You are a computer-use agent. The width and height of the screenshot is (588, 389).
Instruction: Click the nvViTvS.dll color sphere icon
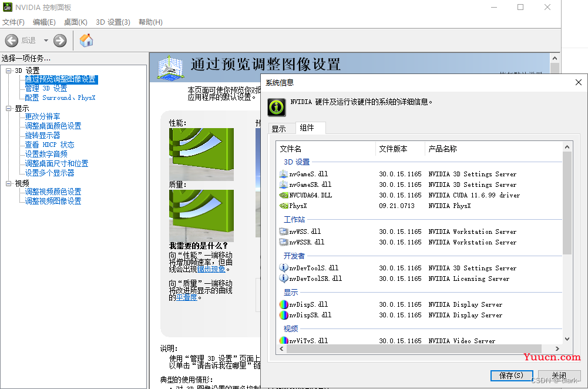pos(284,340)
